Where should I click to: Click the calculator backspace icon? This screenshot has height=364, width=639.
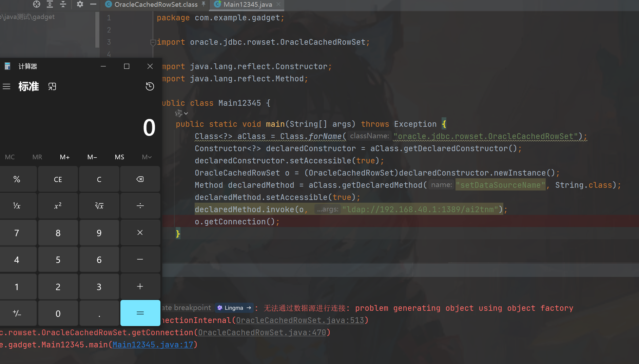click(x=140, y=179)
